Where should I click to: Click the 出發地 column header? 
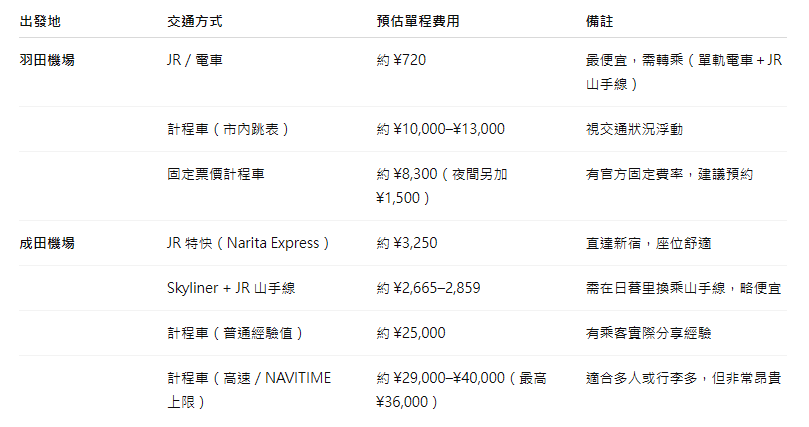click(x=39, y=20)
